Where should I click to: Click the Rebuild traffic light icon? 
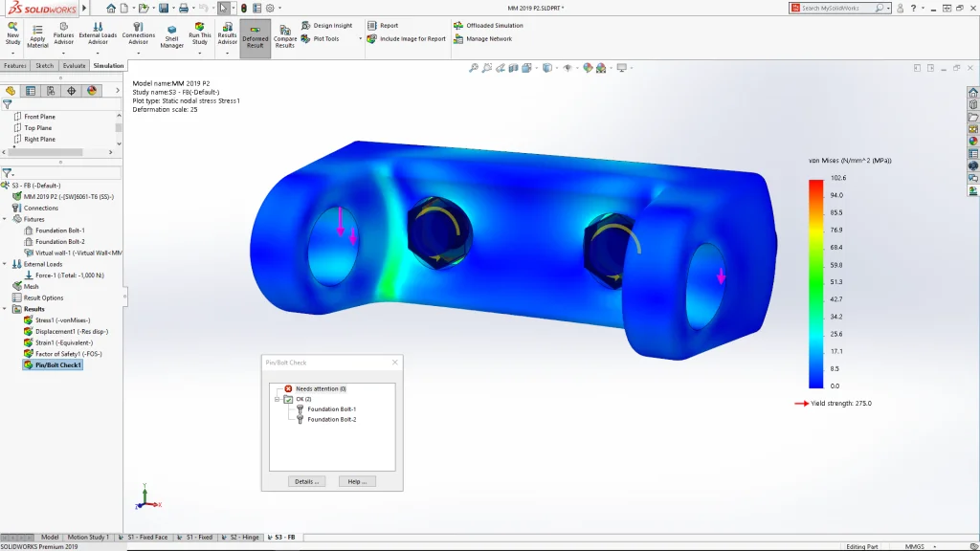(x=244, y=8)
